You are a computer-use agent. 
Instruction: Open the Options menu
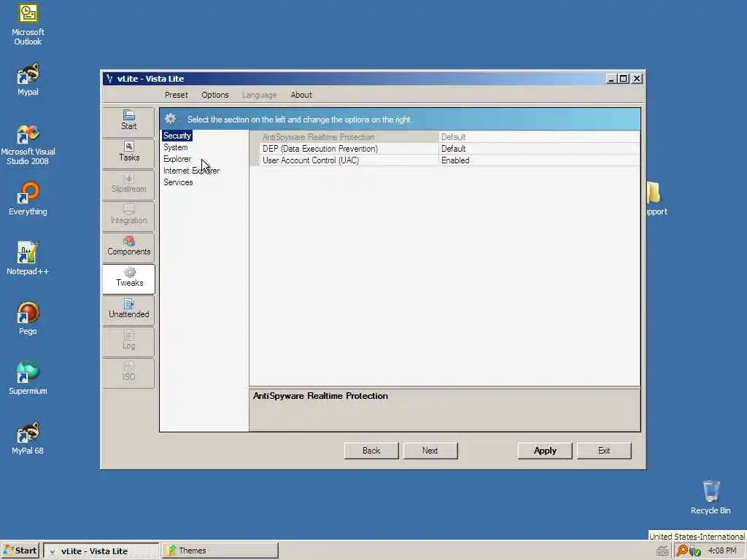(215, 95)
